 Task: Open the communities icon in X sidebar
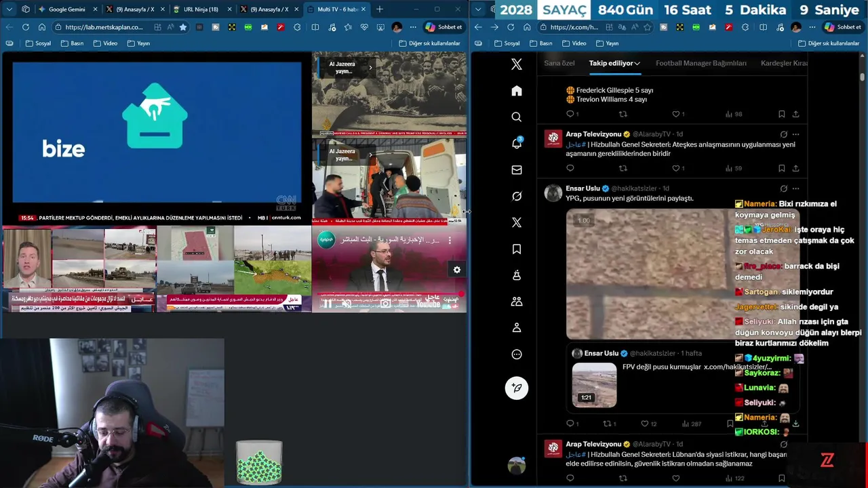(x=517, y=302)
